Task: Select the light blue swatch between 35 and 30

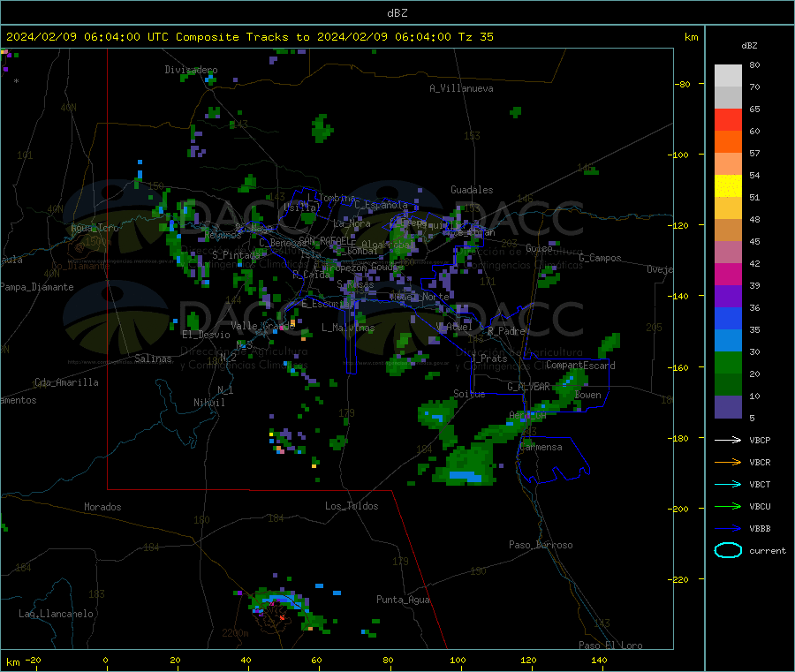Action: click(728, 341)
